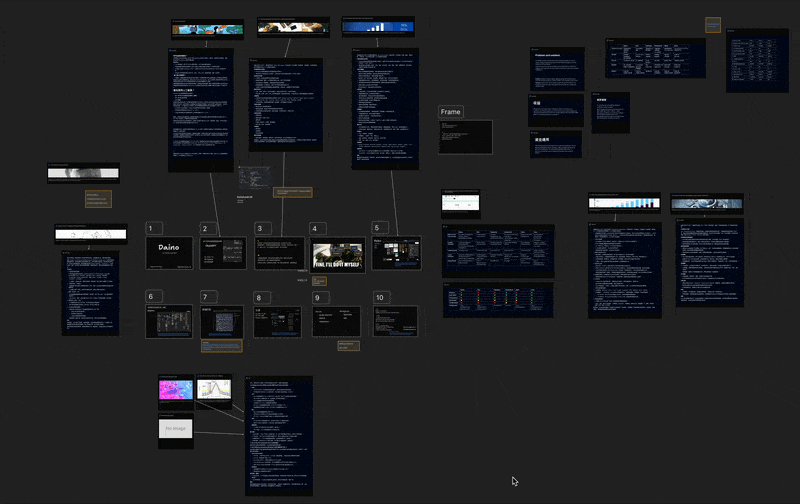800x504 pixels.
Task: Select the colorful illustration banner card
Action: point(207,30)
